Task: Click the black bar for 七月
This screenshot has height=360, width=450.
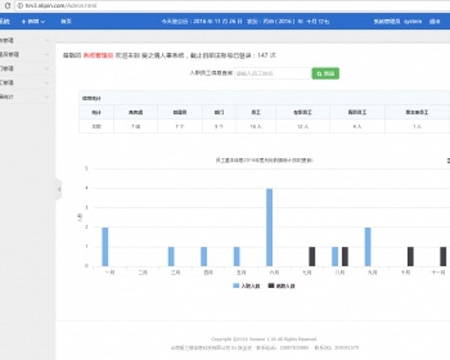Action: coord(312,256)
